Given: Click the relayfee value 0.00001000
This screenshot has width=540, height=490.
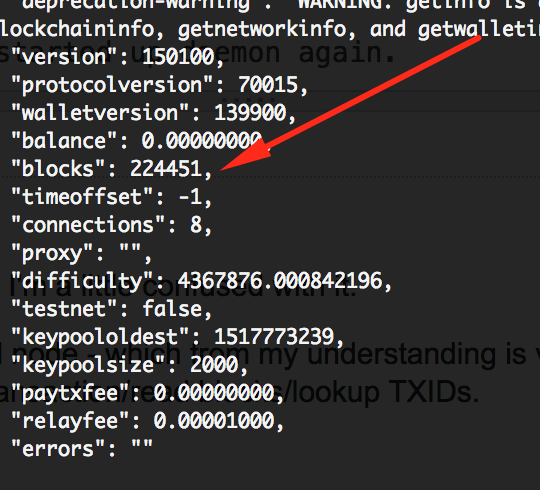Looking at the screenshot, I should click(x=214, y=421).
